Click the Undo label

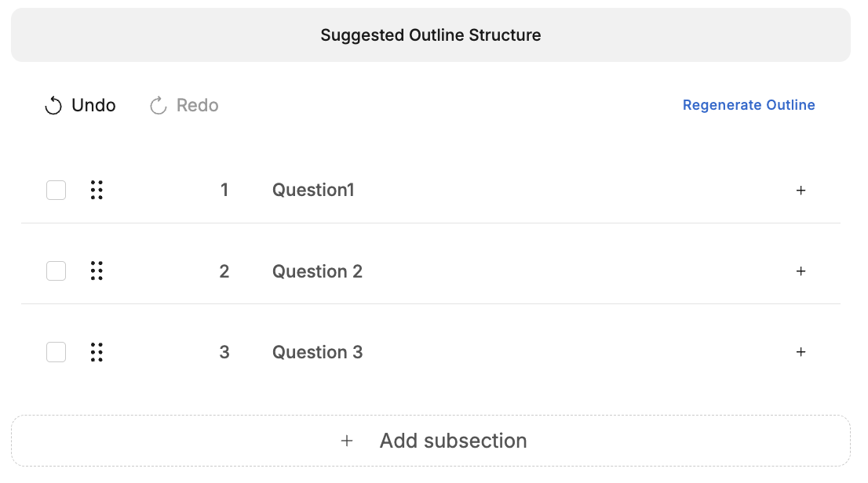[x=93, y=105]
